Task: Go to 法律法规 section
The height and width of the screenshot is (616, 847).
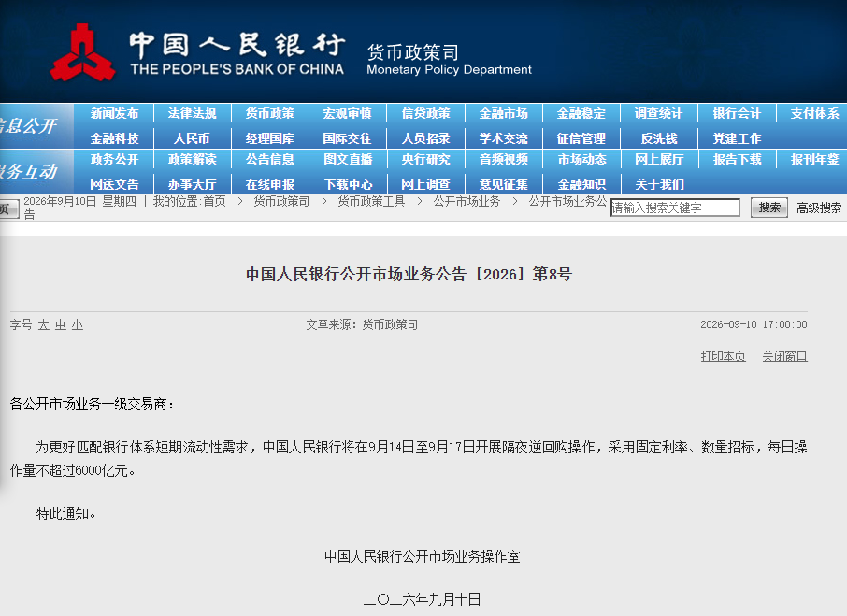Action: 192,113
